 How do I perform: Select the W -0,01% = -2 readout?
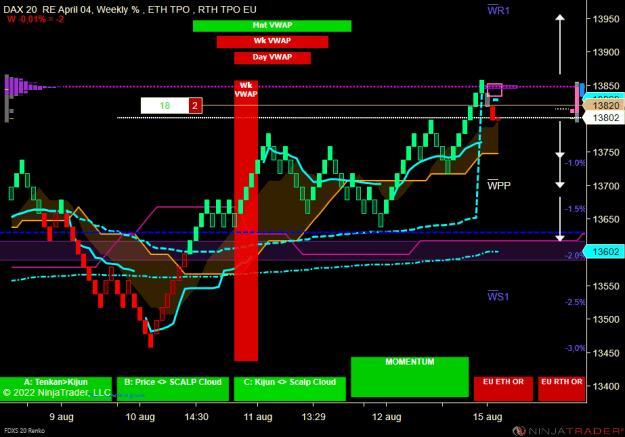[x=35, y=19]
